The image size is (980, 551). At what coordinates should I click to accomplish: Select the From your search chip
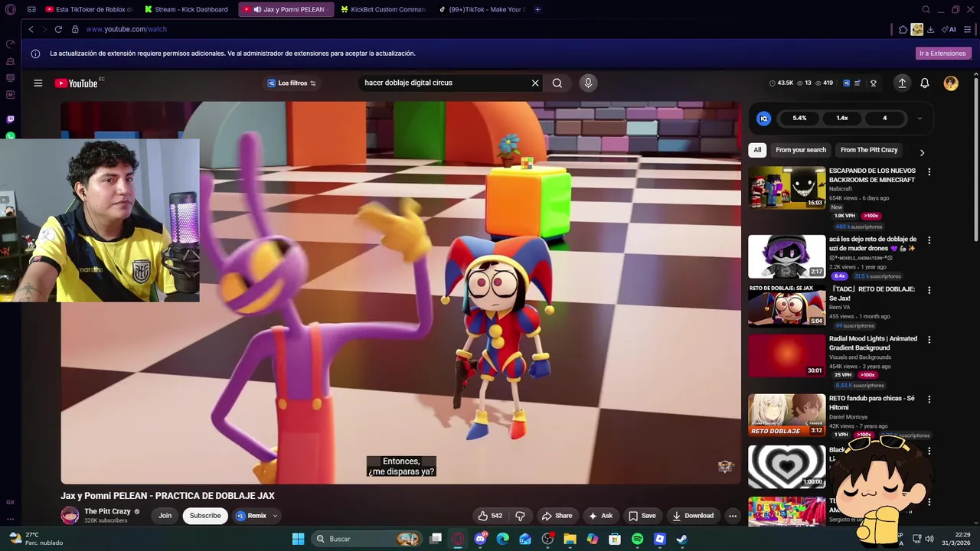(x=801, y=150)
